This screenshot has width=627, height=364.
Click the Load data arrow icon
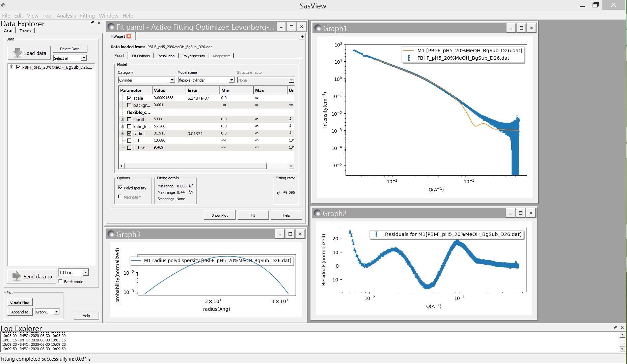tap(17, 53)
